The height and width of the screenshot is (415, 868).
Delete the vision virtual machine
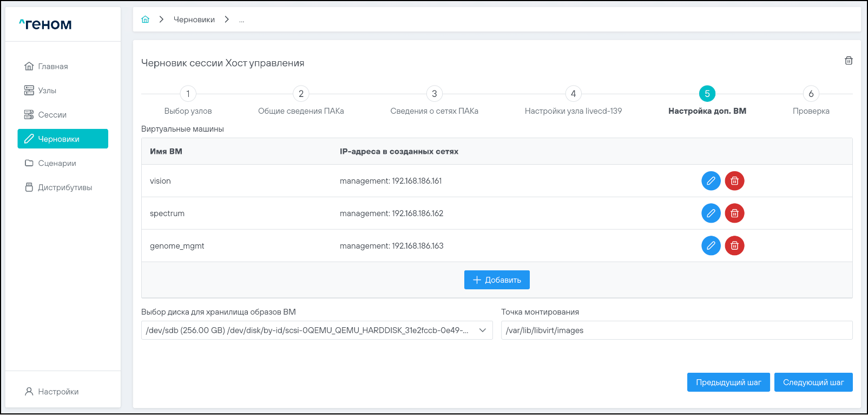tap(734, 181)
